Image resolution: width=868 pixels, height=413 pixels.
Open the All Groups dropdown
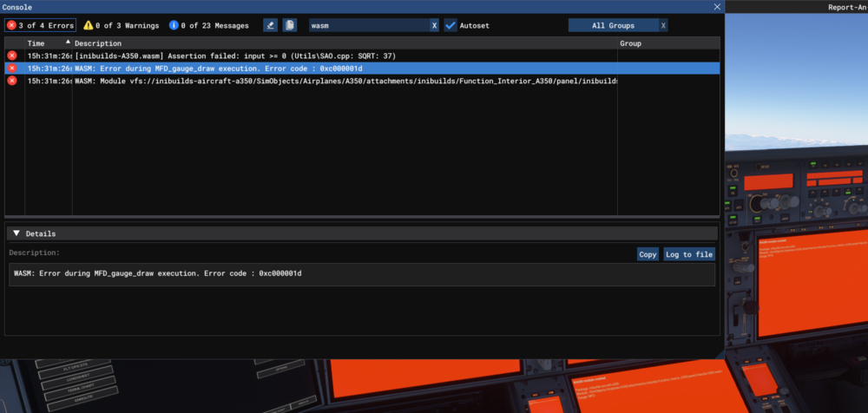(x=613, y=26)
